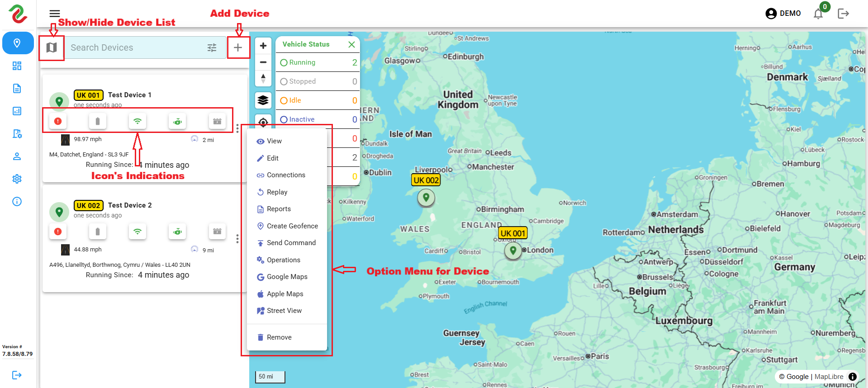Open the notifications bell

[x=818, y=14]
